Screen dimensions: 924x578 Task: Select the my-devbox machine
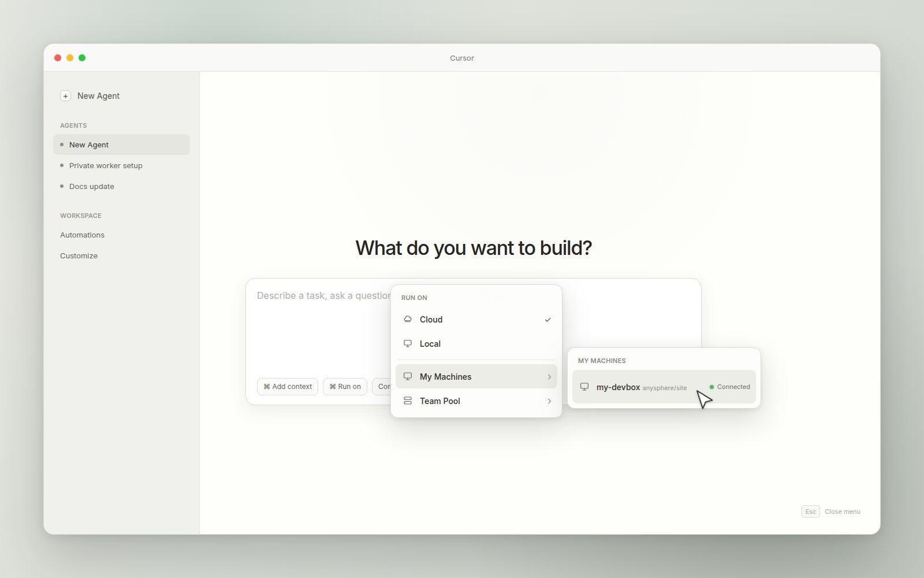tap(664, 387)
